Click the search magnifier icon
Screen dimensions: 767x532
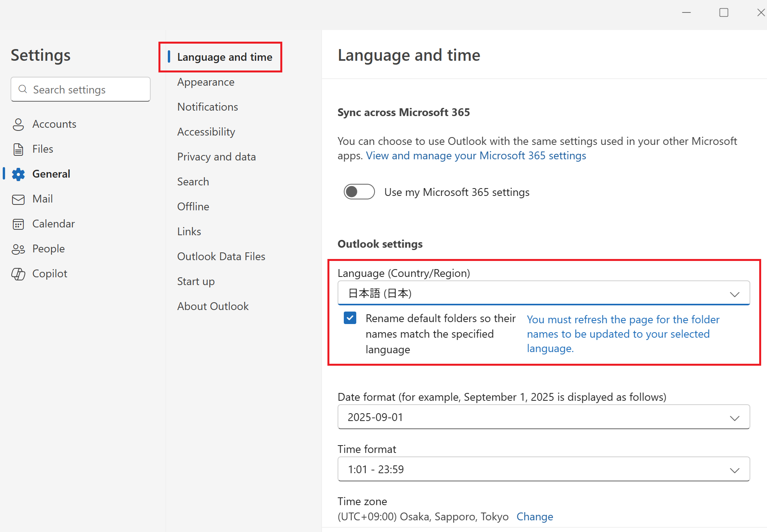[x=23, y=89]
